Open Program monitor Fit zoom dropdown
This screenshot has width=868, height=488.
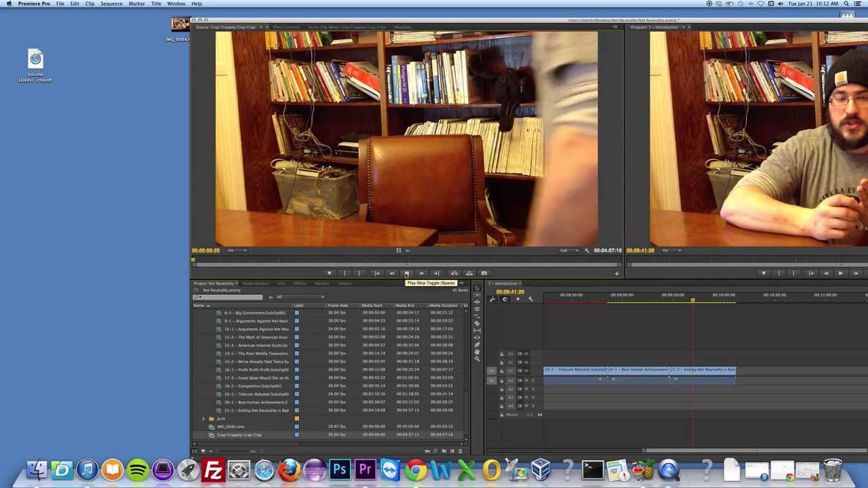(671, 251)
